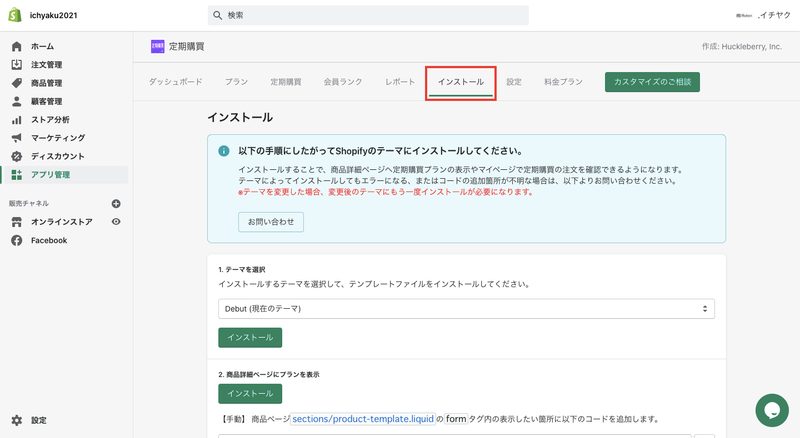Click the インストール page heading
Image resolution: width=800 pixels, height=438 pixels.
click(x=240, y=117)
